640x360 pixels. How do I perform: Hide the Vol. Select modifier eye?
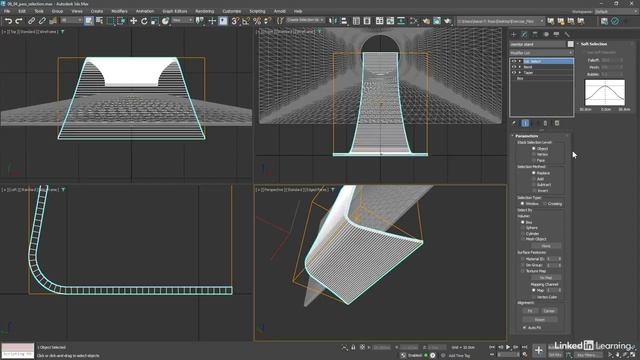click(x=514, y=61)
